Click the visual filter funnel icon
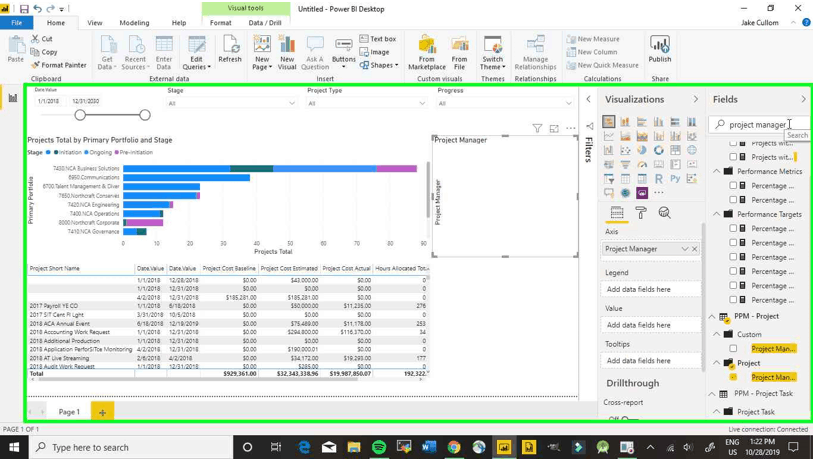Screen dimensions: 814x460 [x=537, y=128]
